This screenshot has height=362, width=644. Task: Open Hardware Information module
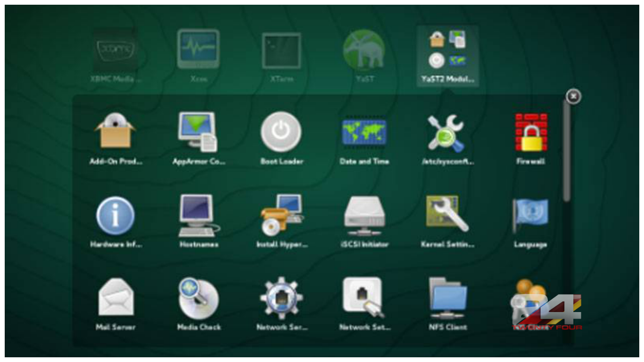[116, 215]
